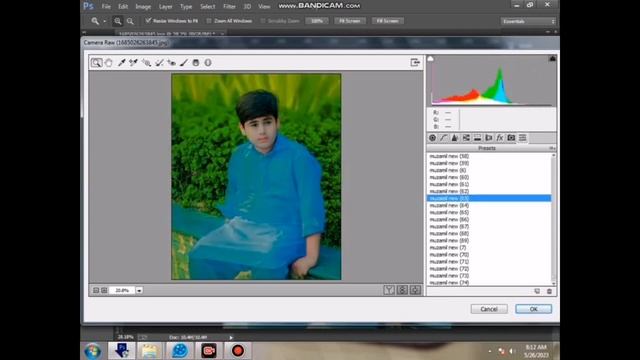Viewport: 640px width, 360px height.
Task: Click the zoom in button below preview
Action: pyautogui.click(x=104, y=290)
